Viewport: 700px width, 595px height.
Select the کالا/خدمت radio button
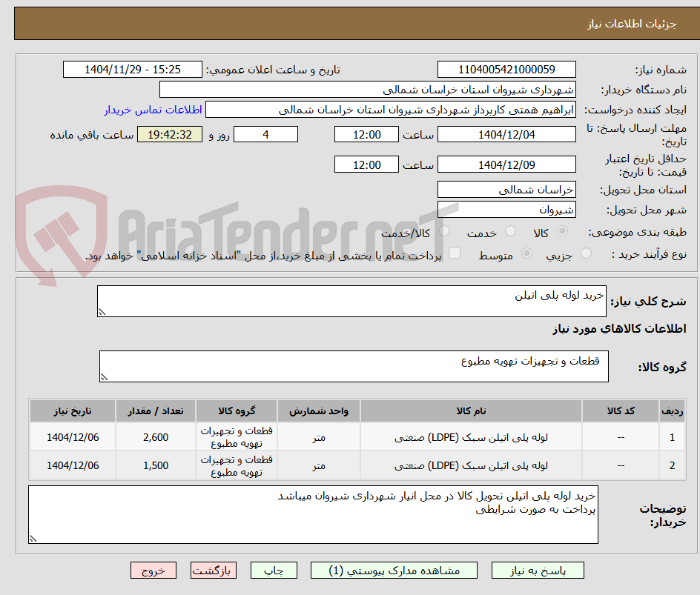point(444,231)
